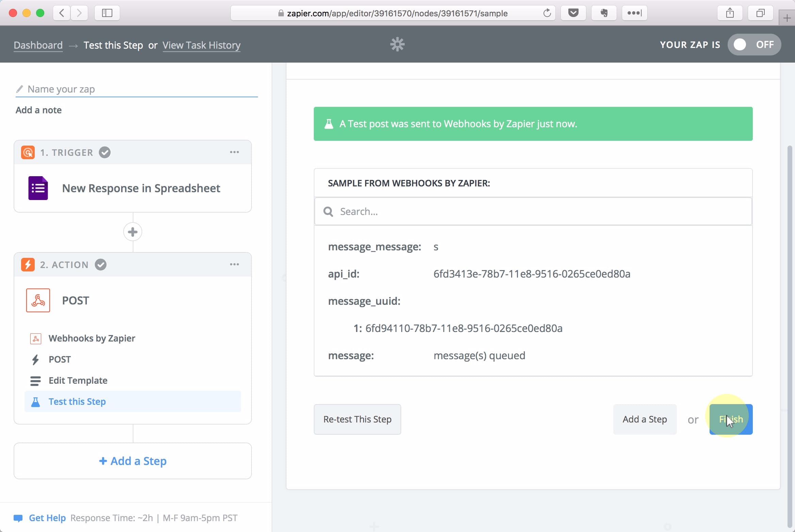Click the orange Trigger step icon
The height and width of the screenshot is (532, 795).
[28, 152]
